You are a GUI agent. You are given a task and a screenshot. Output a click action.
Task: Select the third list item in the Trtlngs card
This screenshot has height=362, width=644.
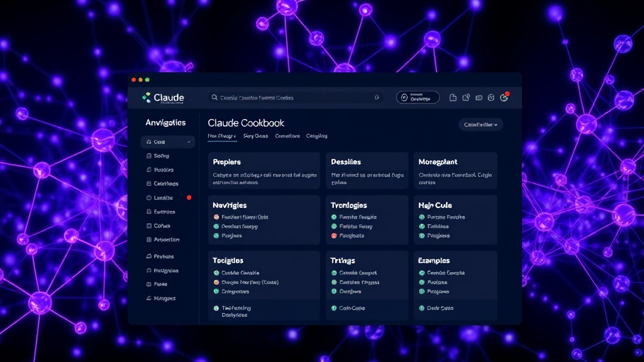coord(347,292)
